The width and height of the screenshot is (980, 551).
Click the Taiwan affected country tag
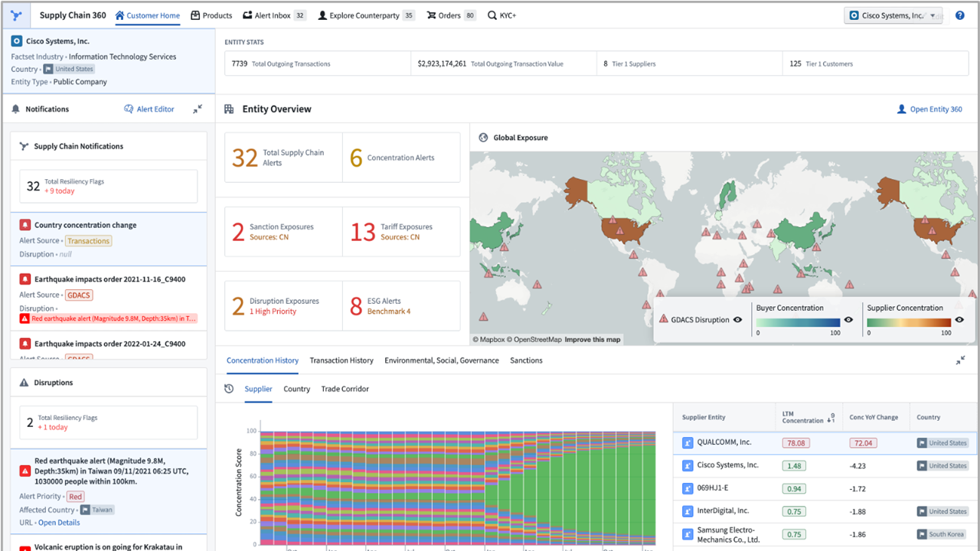97,510
